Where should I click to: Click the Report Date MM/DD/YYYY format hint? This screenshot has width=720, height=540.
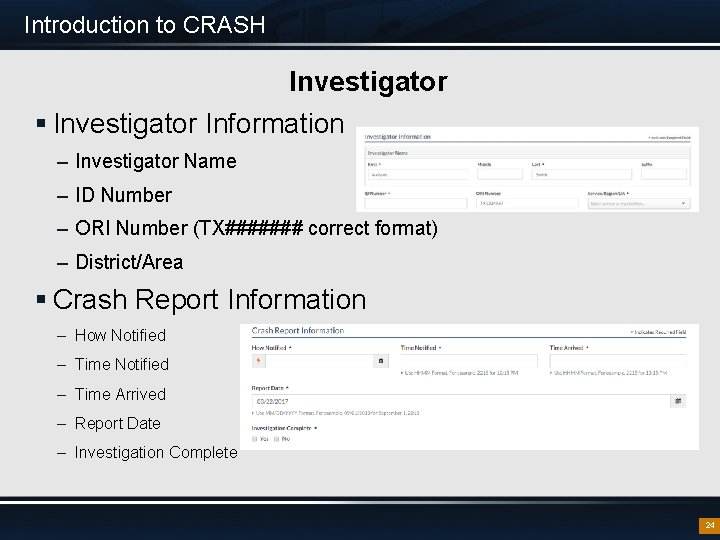335,413
